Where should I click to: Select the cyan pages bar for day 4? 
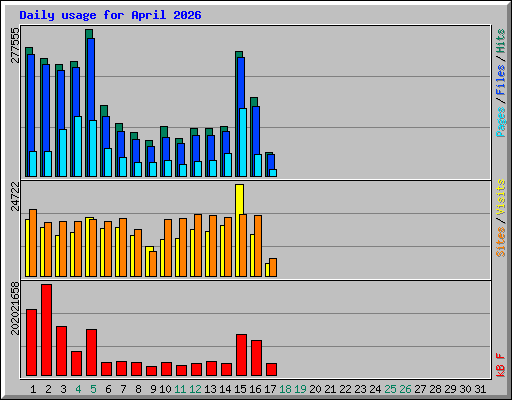tap(78, 146)
